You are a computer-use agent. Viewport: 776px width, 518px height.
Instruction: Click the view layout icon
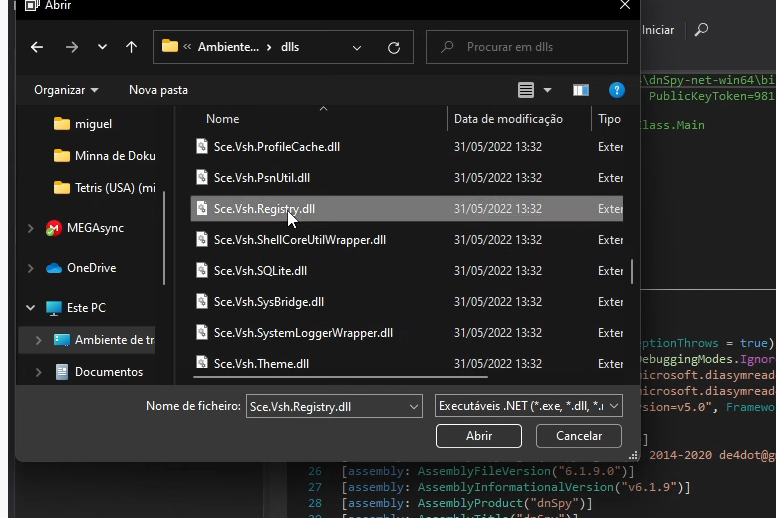pos(526,90)
